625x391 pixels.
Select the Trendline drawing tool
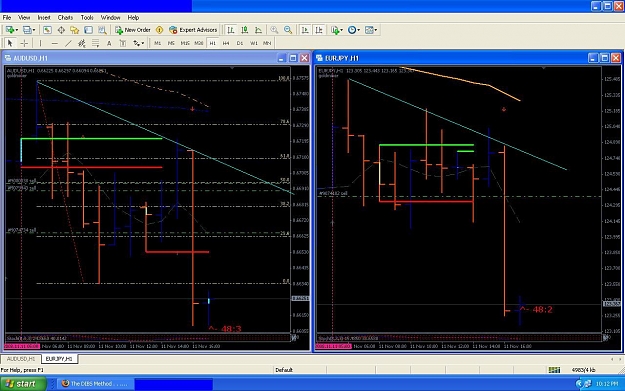pyautogui.click(x=68, y=43)
